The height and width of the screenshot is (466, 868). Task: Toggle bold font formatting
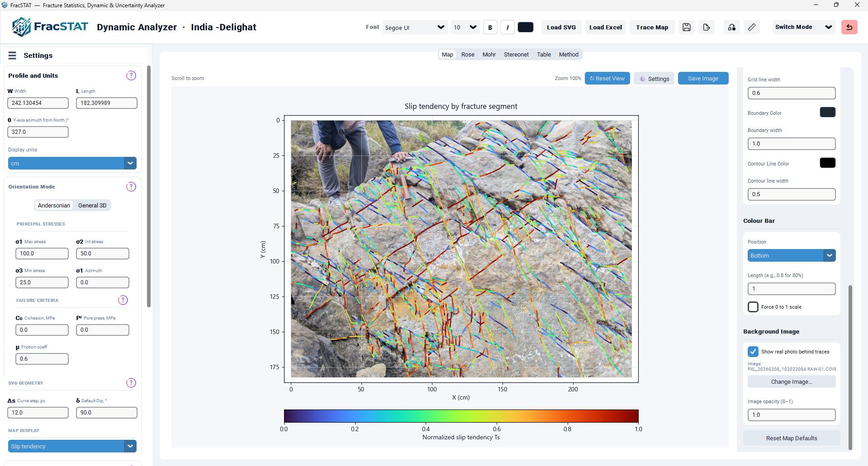click(x=490, y=27)
